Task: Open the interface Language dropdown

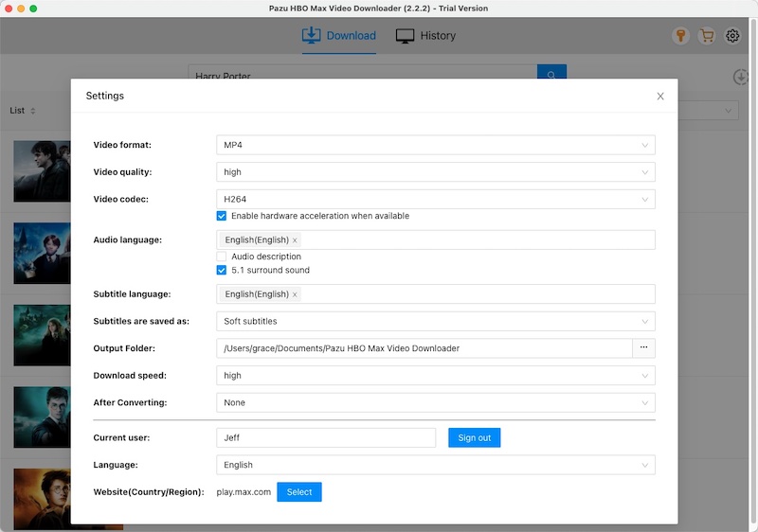Action: (x=436, y=465)
